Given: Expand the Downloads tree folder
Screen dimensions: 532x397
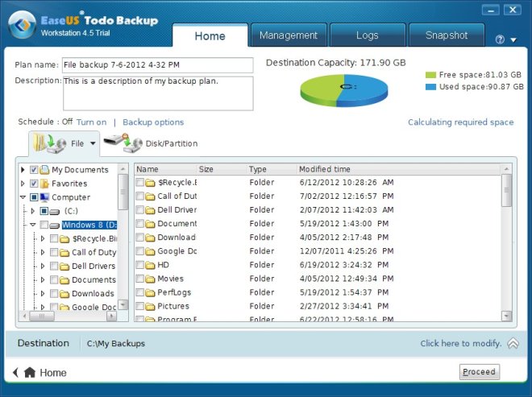Looking at the screenshot, I should click(x=43, y=294).
